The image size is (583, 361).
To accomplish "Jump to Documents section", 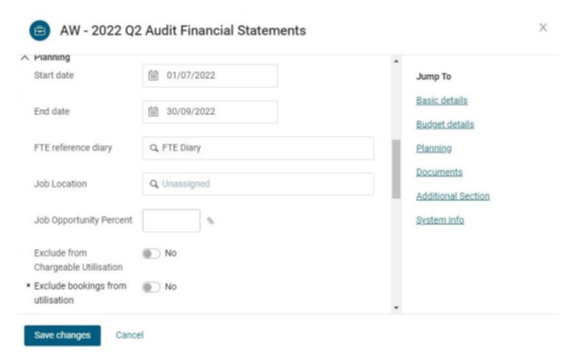I will pyautogui.click(x=439, y=172).
